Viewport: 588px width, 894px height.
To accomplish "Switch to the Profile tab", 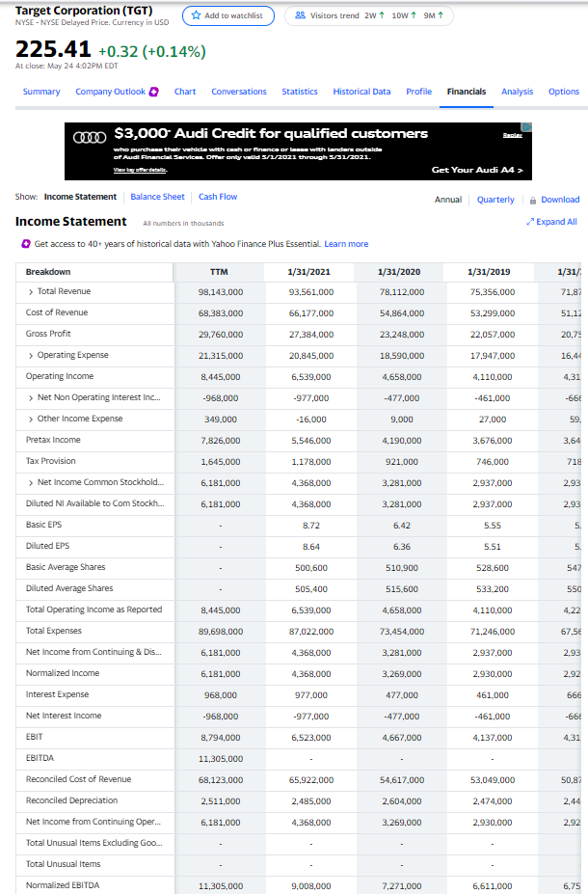I will tap(418, 92).
